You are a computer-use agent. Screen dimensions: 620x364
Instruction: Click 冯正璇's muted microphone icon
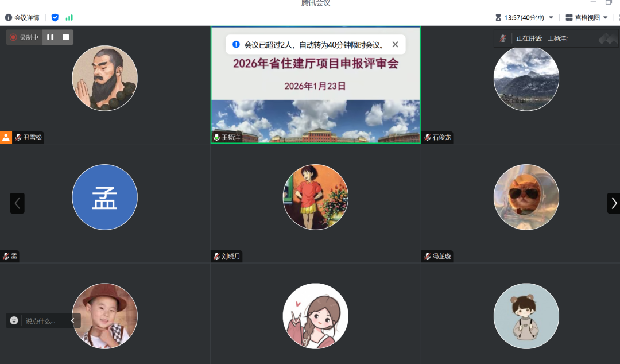(426, 256)
